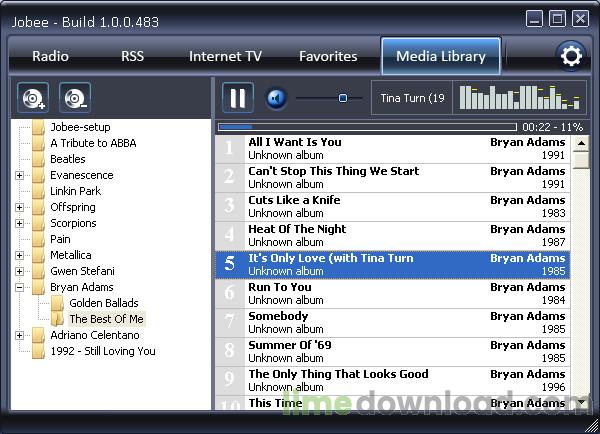Seek using the track progress bar
The height and width of the screenshot is (434, 600).
(x=367, y=127)
